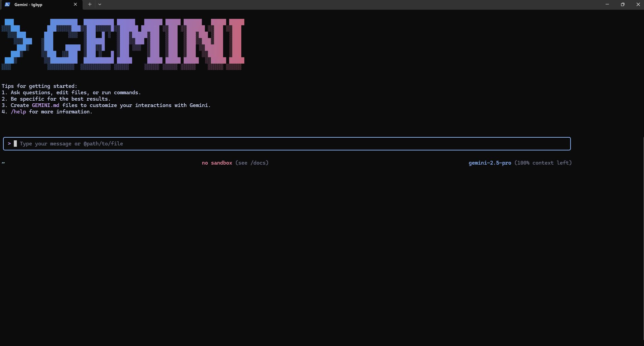Select the 'Gemini - tgbyp' terminal tab
This screenshot has height=346, width=644.
coord(41,5)
